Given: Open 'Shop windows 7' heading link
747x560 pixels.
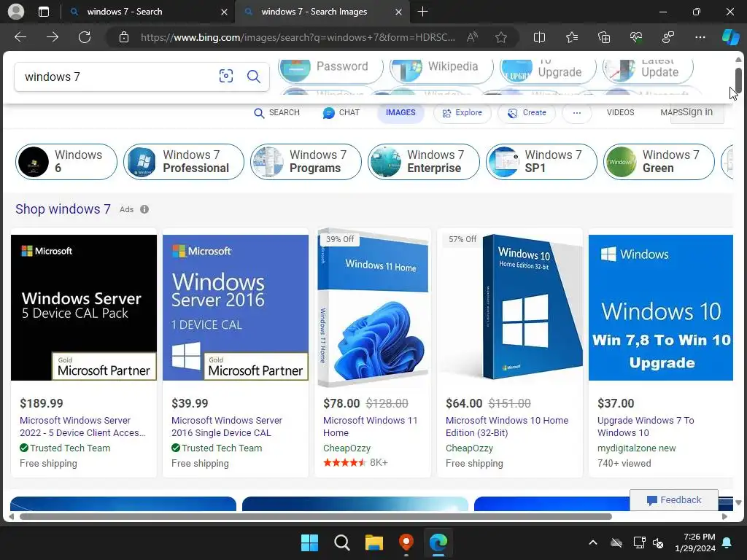Looking at the screenshot, I should coord(63,209).
